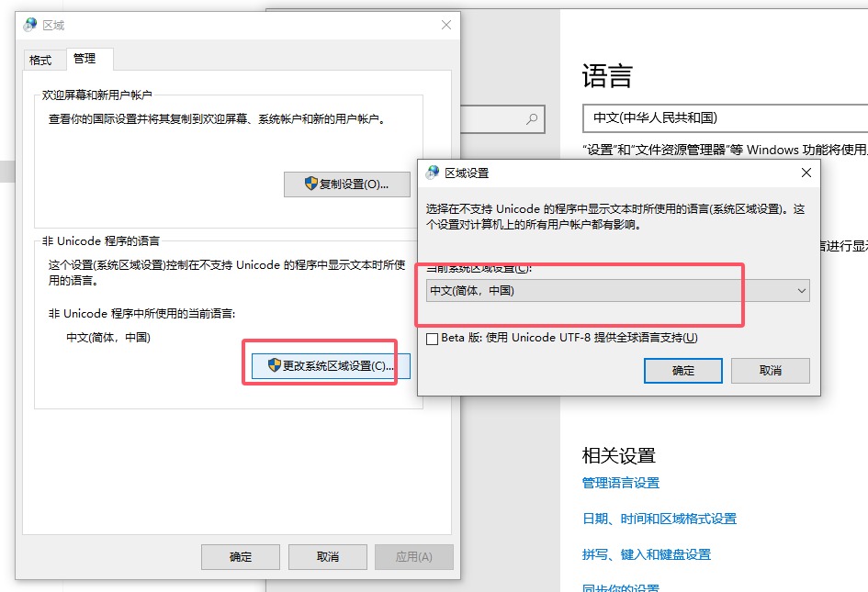Close the 区域设置 dialog with X
The image size is (868, 592).
[x=806, y=173]
